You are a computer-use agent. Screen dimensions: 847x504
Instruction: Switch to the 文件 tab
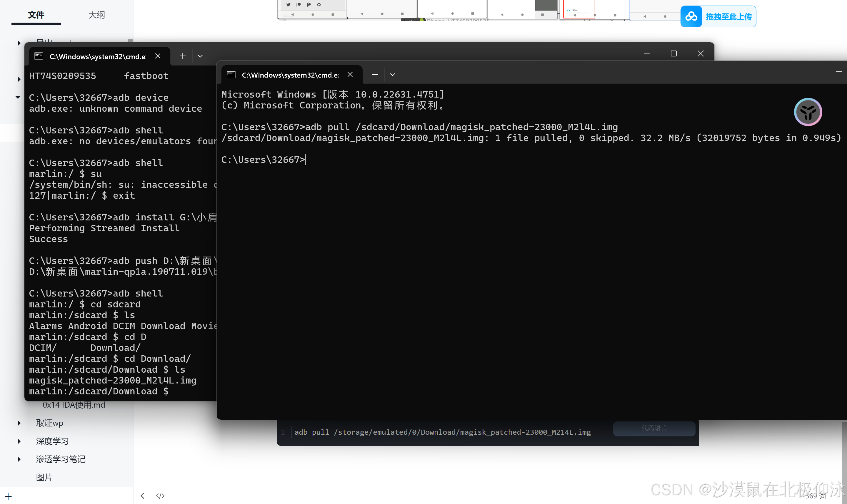point(36,15)
